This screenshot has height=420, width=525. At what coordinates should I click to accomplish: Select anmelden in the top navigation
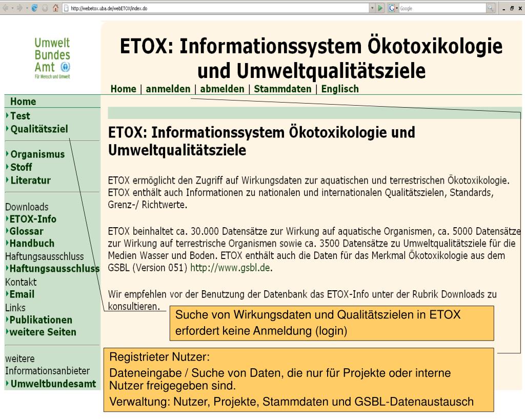(168, 89)
